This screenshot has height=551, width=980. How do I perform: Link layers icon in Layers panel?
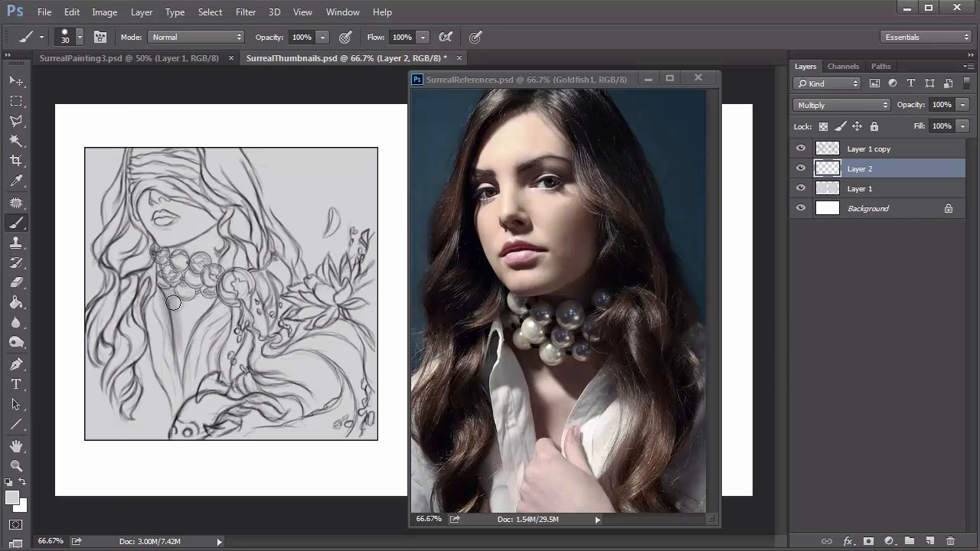827,541
